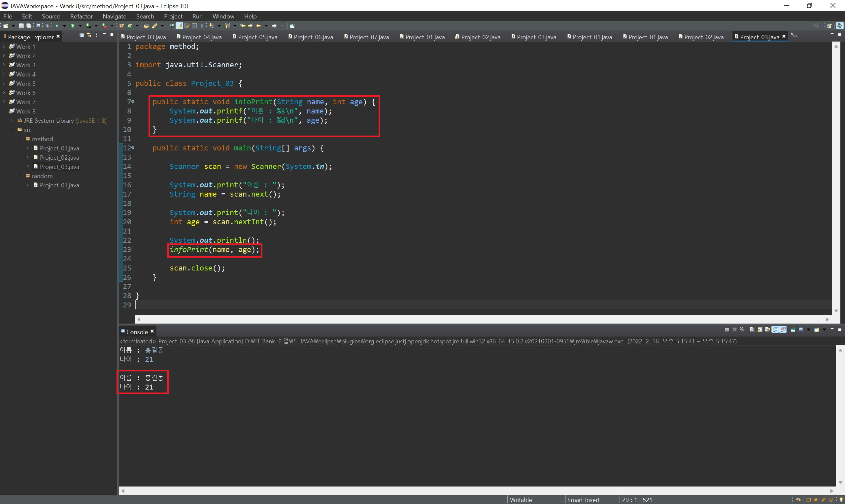Click the Debug bug icon
845x504 pixels.
57,26
